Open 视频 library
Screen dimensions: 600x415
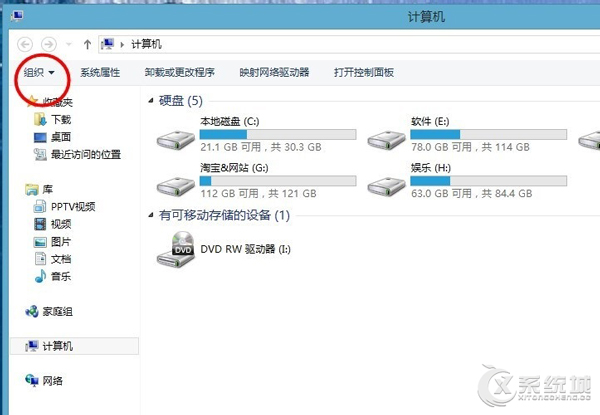tap(61, 224)
